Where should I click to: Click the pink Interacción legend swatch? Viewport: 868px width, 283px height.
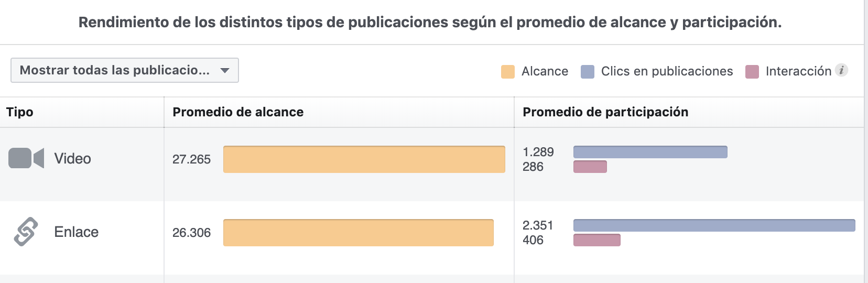pos(752,72)
